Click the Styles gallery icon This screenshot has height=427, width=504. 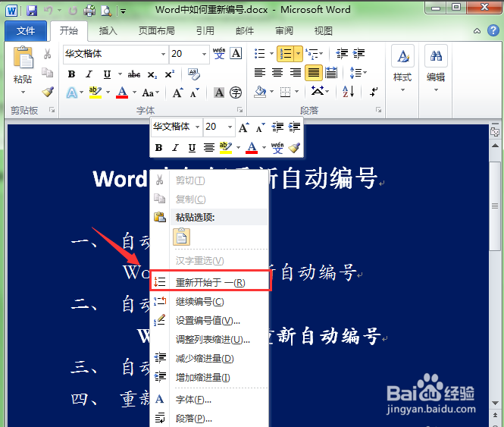tap(402, 56)
